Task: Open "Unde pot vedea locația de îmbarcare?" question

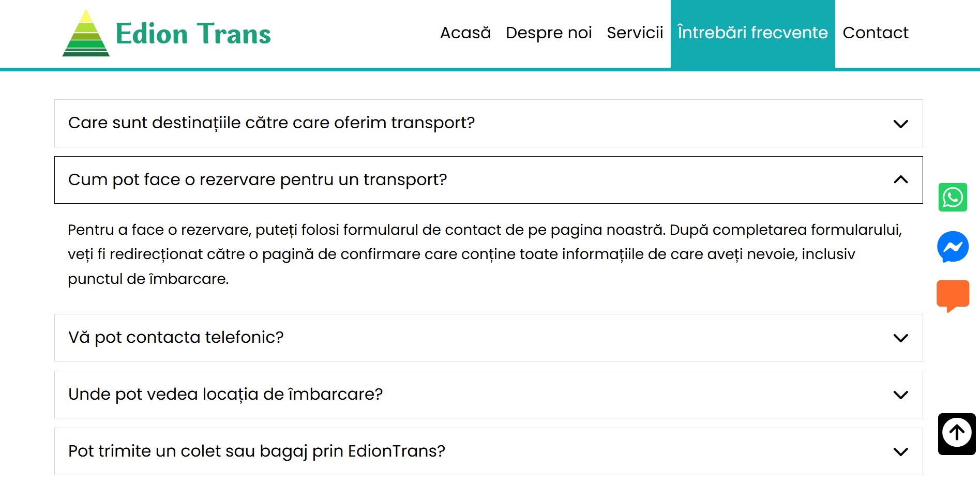Action: point(225,395)
